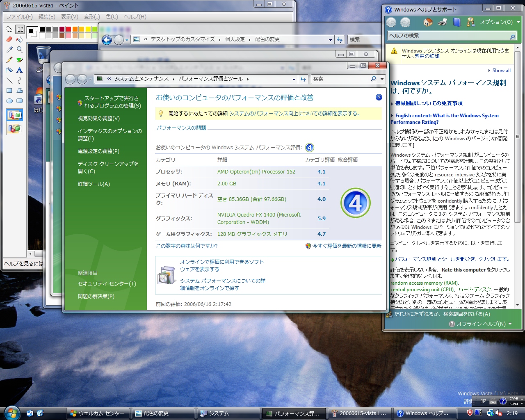Select the Pencil tool in Paint
The image size is (525, 420).
click(9, 60)
